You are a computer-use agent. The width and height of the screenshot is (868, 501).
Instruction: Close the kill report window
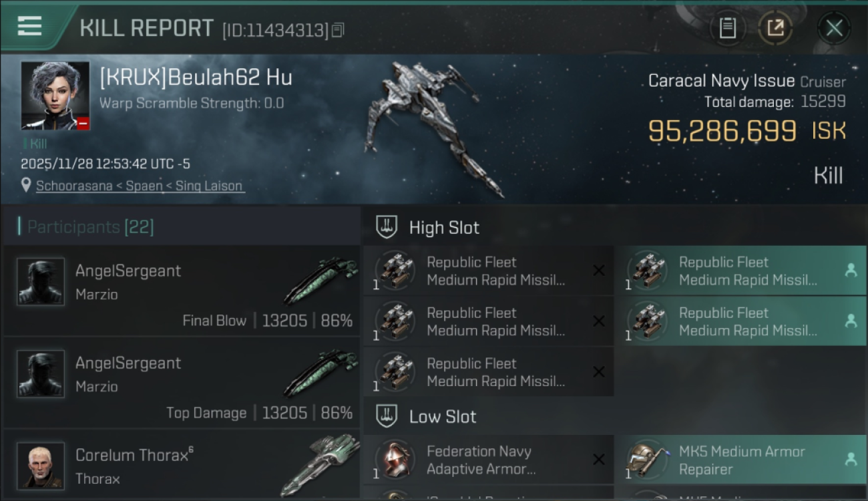coord(834,28)
